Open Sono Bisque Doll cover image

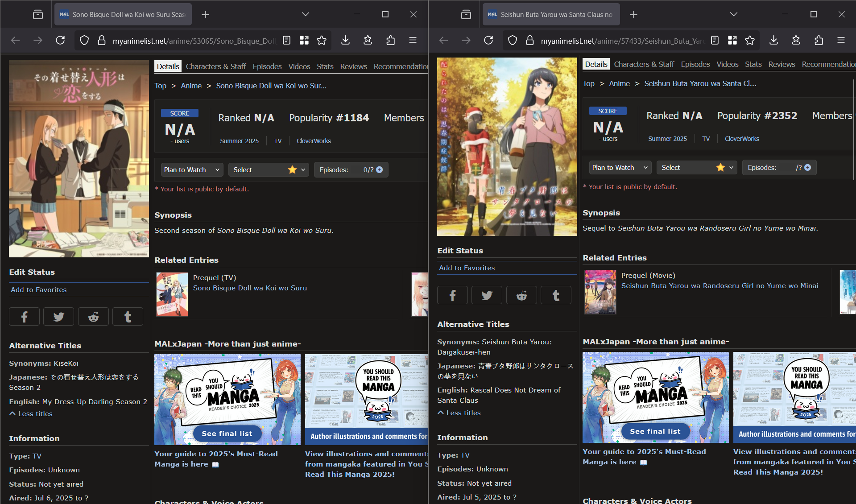pyautogui.click(x=79, y=158)
